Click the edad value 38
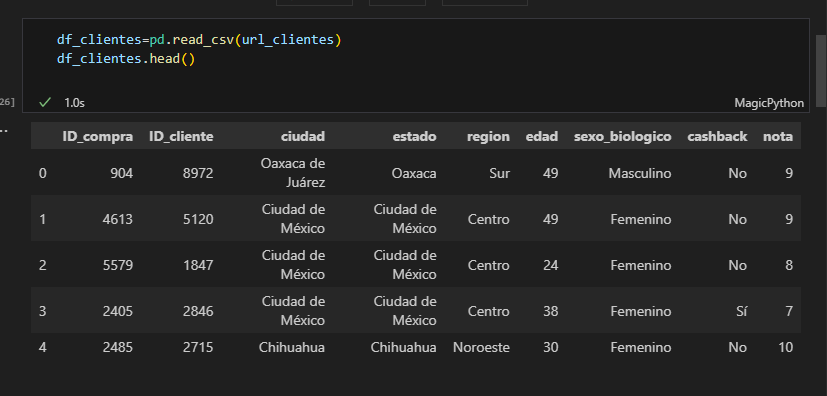 pos(550,311)
